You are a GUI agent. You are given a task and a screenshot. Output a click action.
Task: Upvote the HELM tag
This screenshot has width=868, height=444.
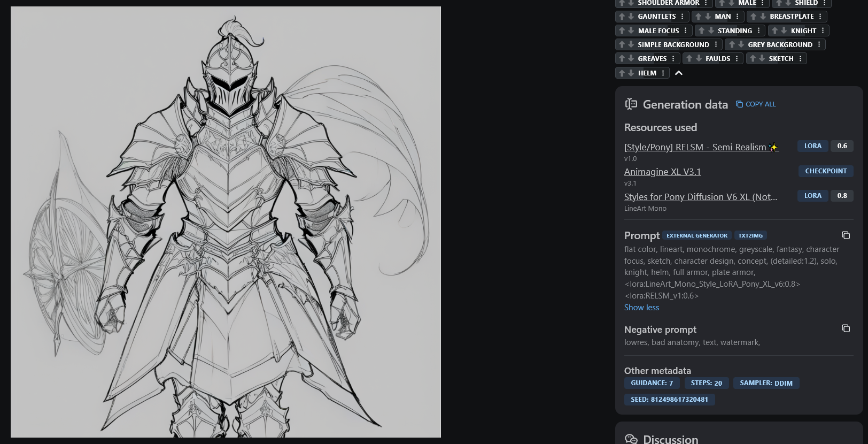[x=622, y=73]
